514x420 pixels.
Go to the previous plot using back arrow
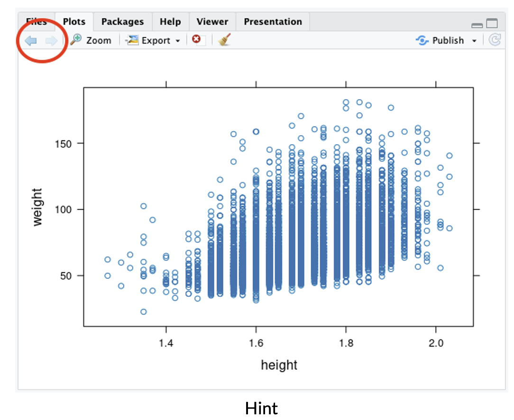coord(31,41)
